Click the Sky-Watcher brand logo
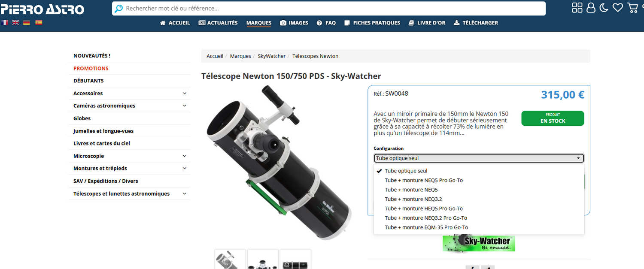644x269 pixels. (x=479, y=243)
